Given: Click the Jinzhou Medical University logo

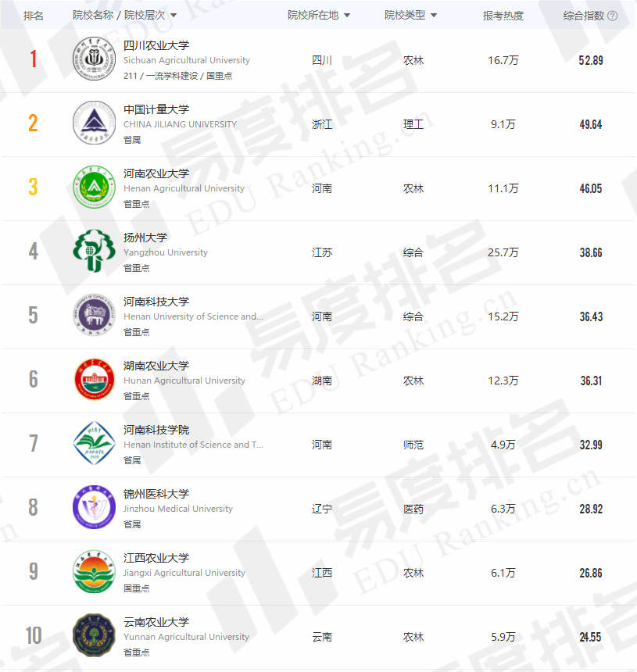Looking at the screenshot, I should pyautogui.click(x=94, y=508).
